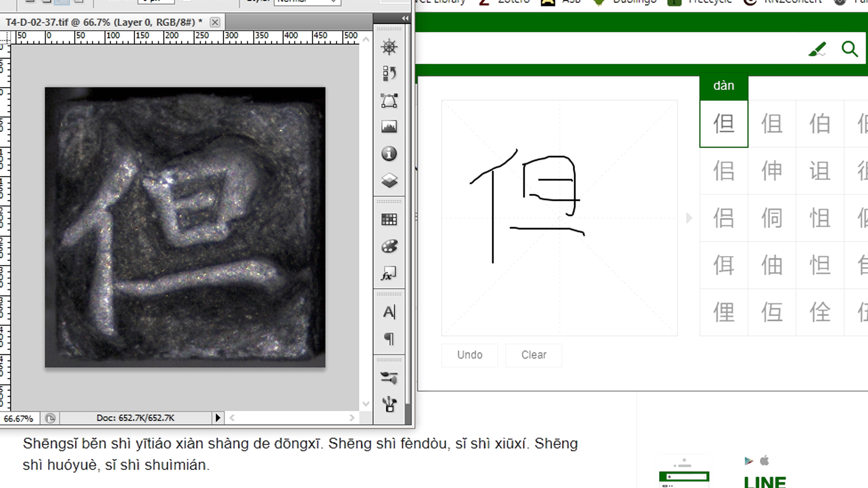Open the Paragraph panel icon

click(389, 338)
